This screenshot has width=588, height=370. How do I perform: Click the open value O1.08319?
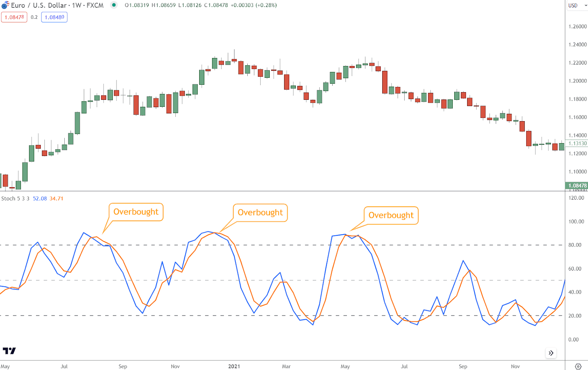pos(137,5)
